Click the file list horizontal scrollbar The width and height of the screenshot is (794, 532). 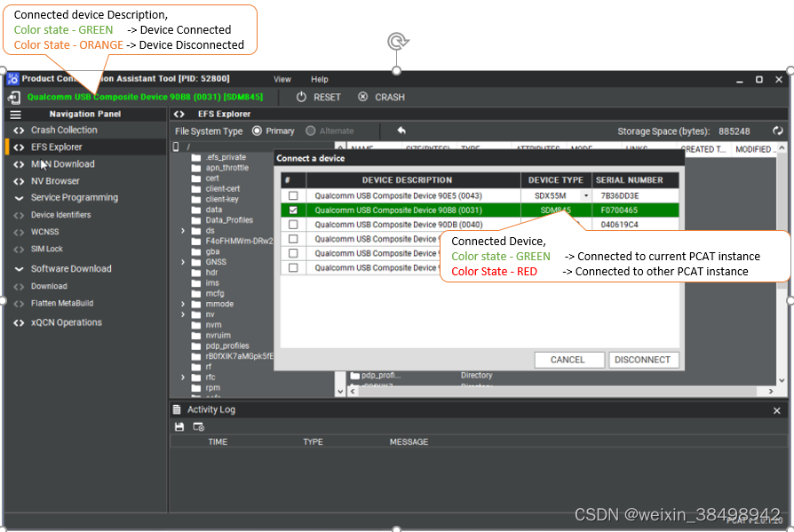[558, 392]
